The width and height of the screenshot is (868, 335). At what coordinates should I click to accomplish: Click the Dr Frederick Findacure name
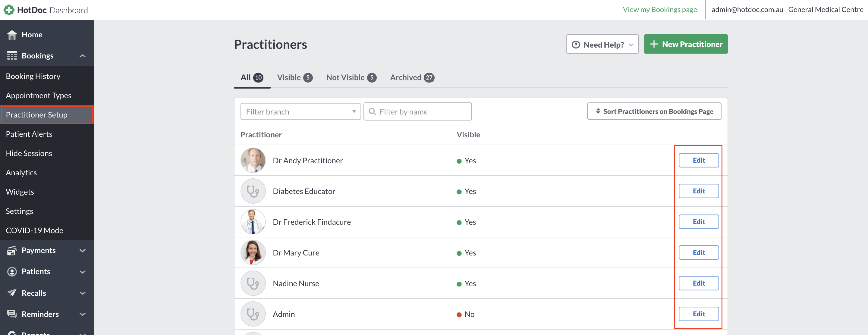click(x=312, y=222)
